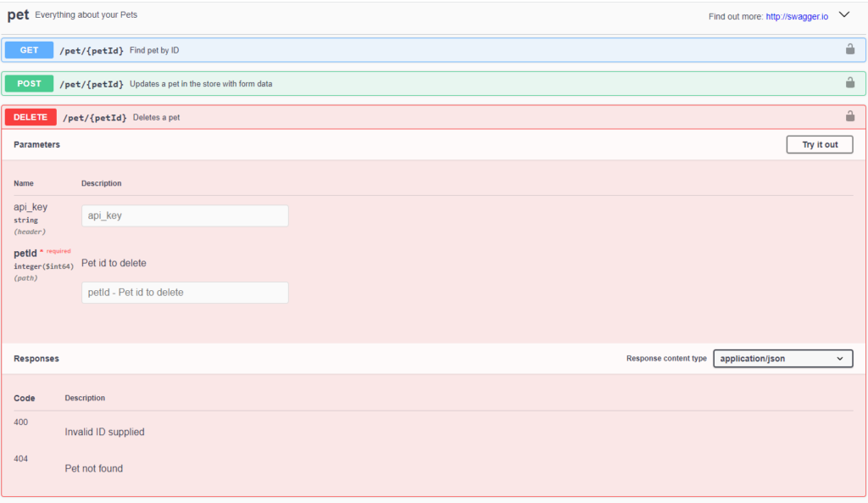Click the 'Find pet by ID' summary text

tap(154, 50)
